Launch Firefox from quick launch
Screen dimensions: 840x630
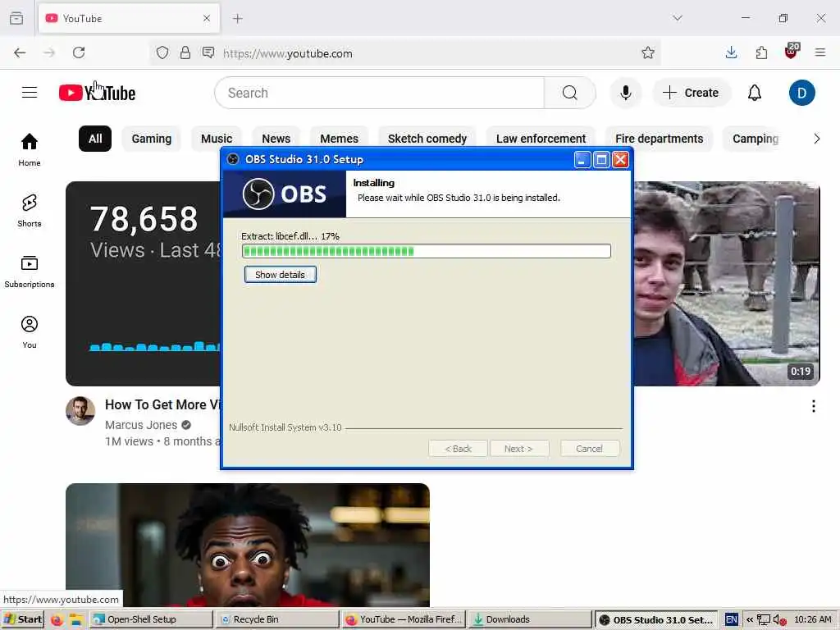coord(57,620)
